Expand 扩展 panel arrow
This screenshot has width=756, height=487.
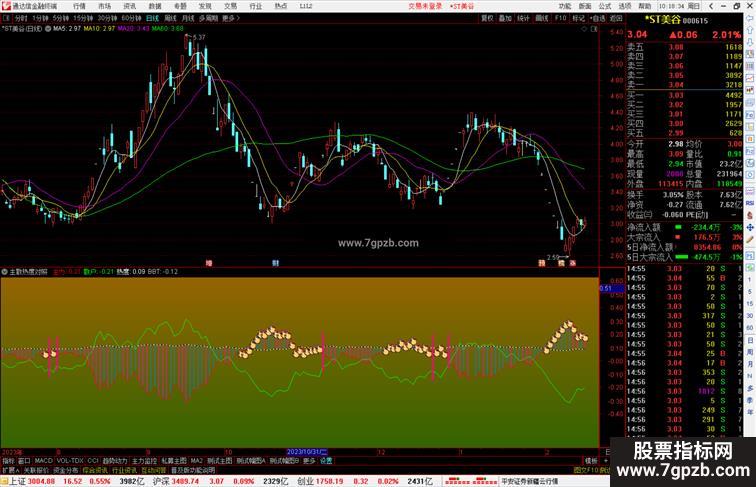[11, 470]
